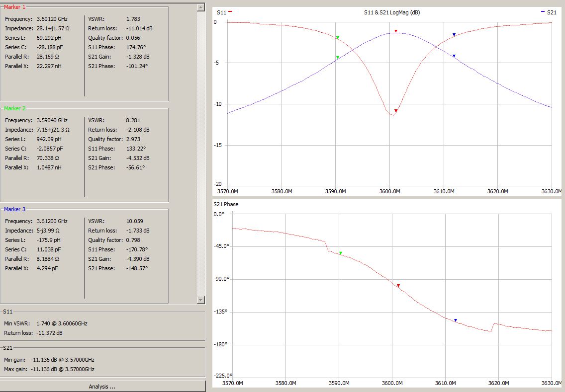Click the Marker 2 group title
565x392 pixels.
tap(15, 108)
